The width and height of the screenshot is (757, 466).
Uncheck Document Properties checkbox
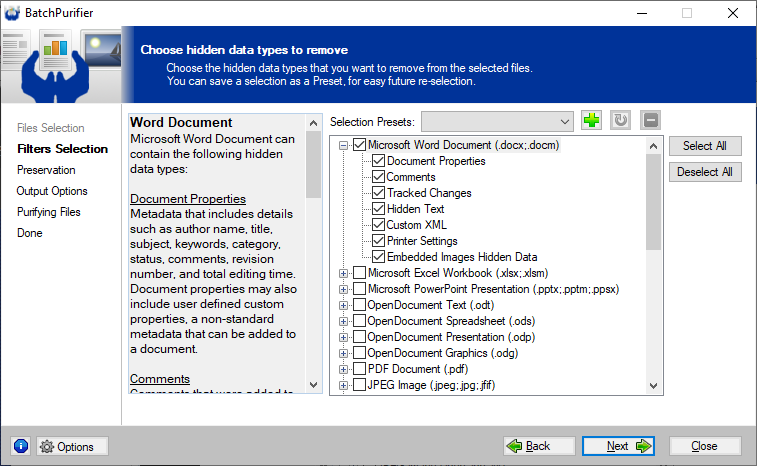tap(378, 161)
